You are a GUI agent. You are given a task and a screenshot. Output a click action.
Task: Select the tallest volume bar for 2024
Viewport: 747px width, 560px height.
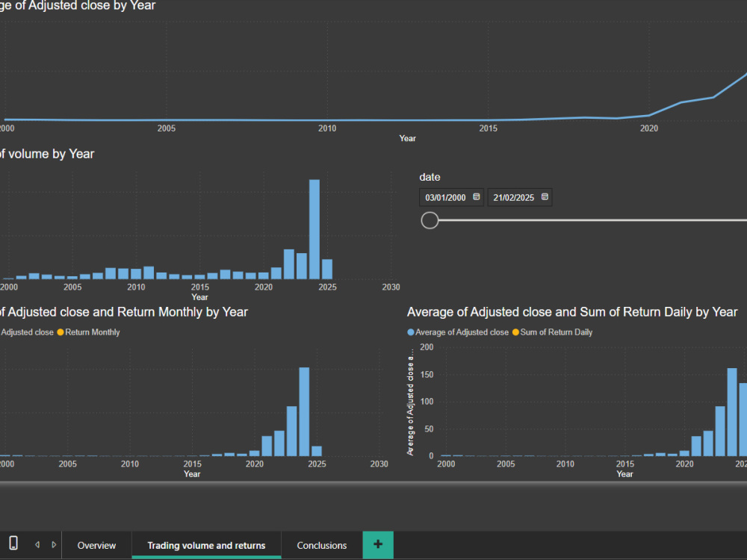314,229
